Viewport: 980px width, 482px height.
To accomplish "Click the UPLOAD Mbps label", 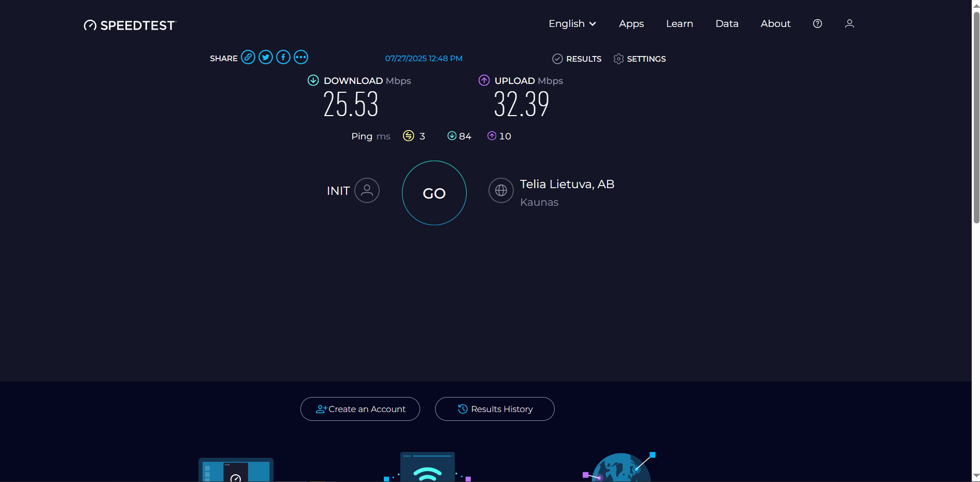I will [x=529, y=81].
